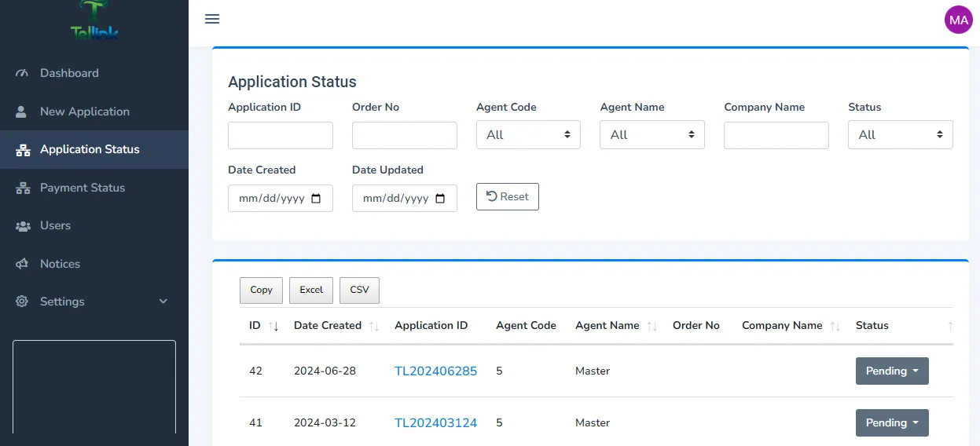Sort by Agent Name column arrows
Viewport: 980px width, 446px height.
(651, 326)
